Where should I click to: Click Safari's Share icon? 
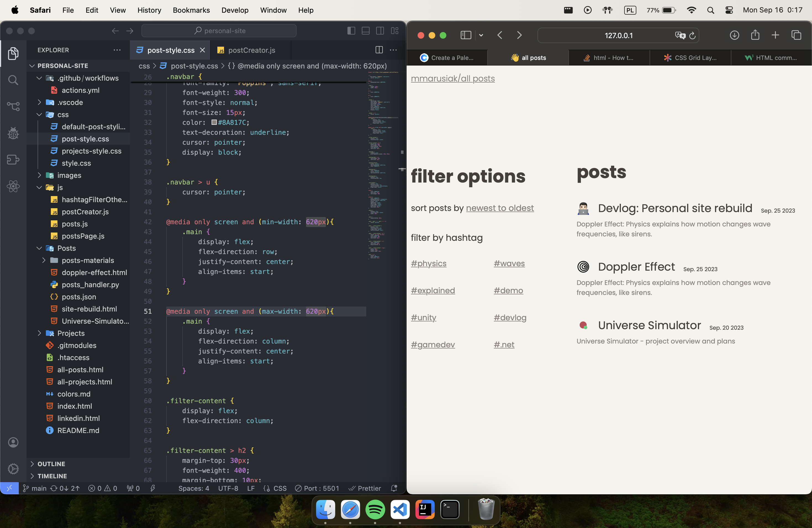coord(755,35)
